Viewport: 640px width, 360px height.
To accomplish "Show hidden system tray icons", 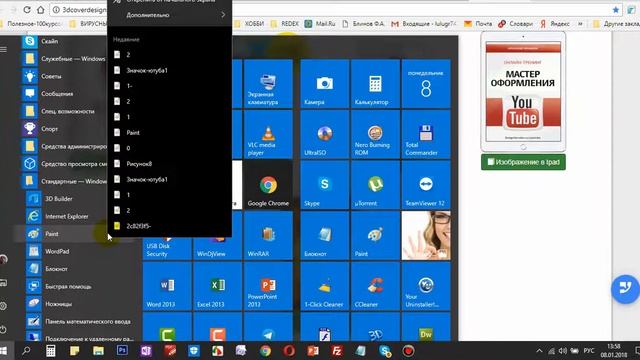I will click(539, 351).
